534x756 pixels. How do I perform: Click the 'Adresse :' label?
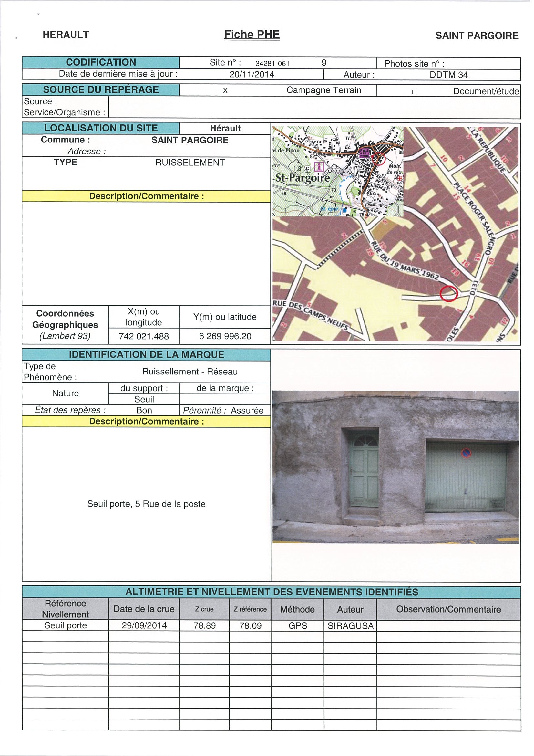click(87, 152)
